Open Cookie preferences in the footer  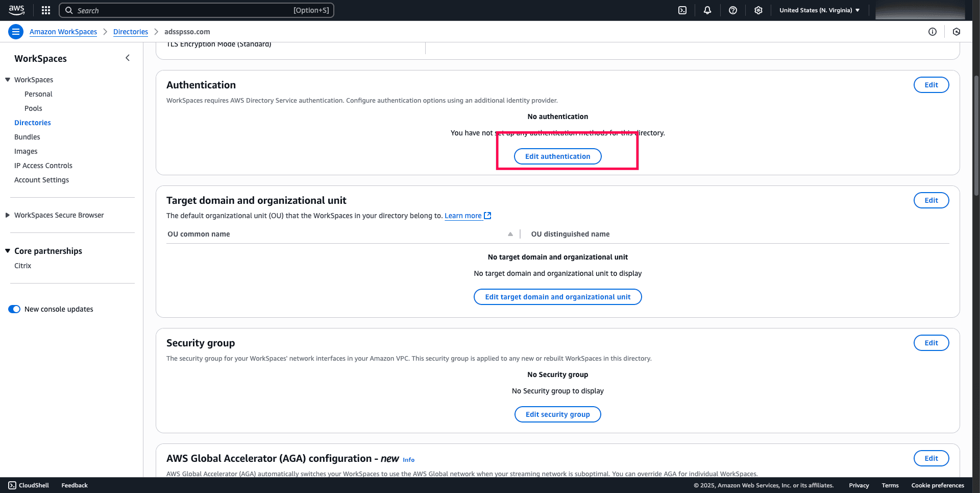coord(938,485)
